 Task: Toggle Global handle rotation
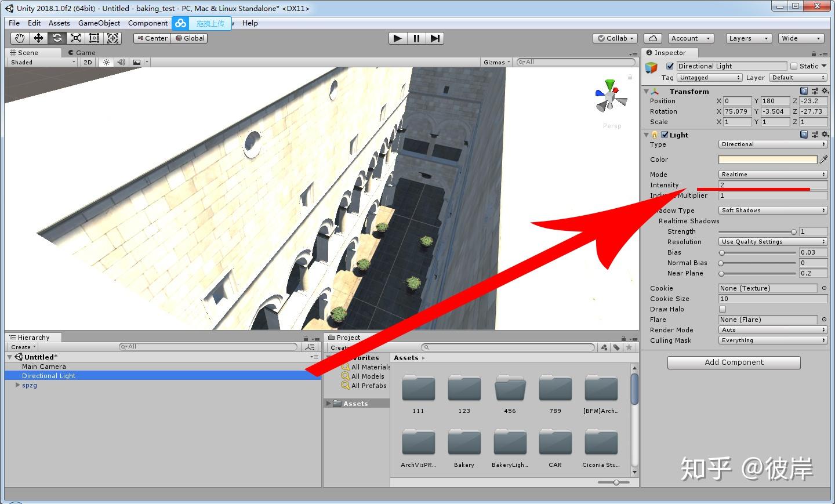click(190, 38)
